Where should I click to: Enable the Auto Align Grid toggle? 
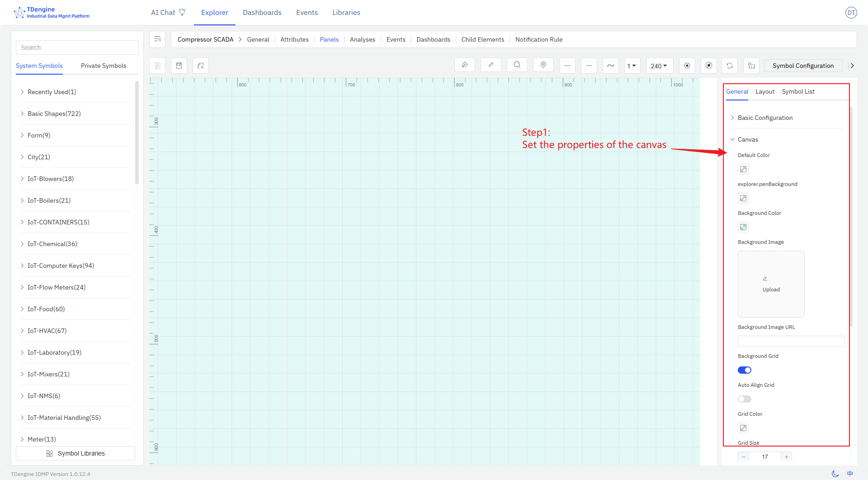[744, 399]
